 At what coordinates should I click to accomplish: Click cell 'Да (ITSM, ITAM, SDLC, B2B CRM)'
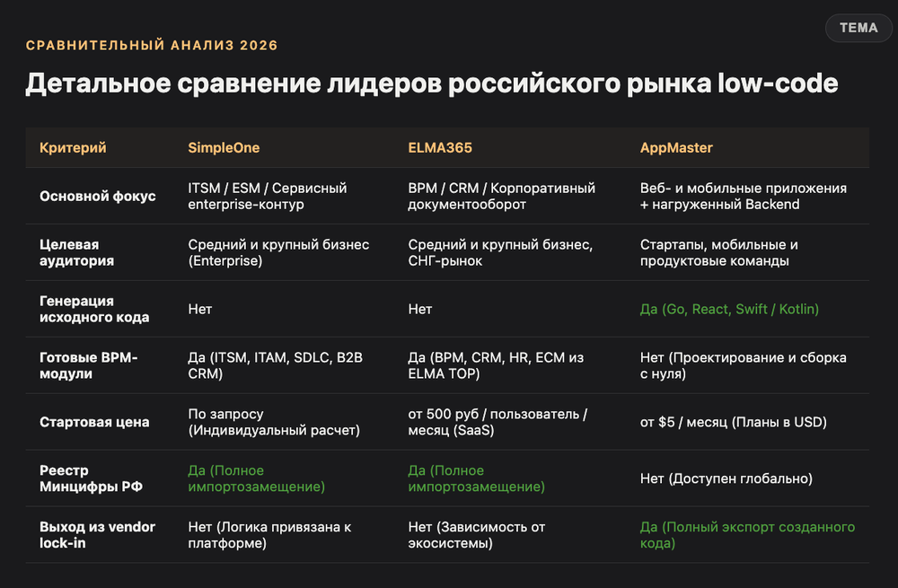coord(276,365)
